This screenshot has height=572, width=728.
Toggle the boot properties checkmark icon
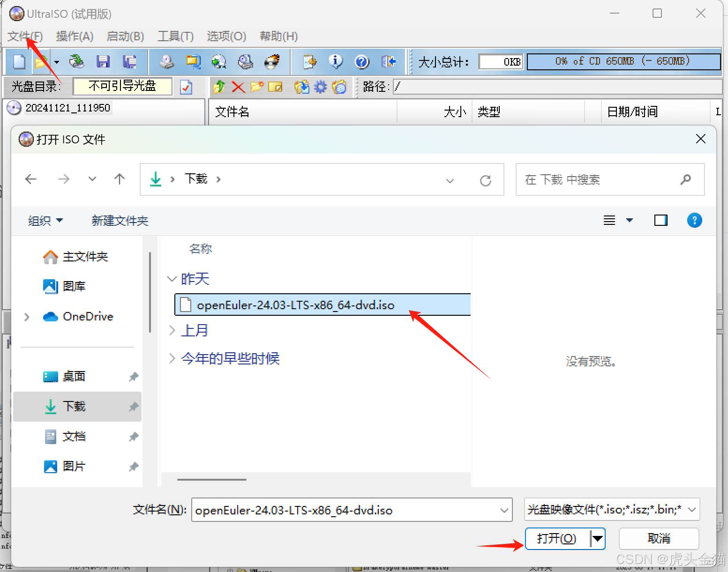186,87
